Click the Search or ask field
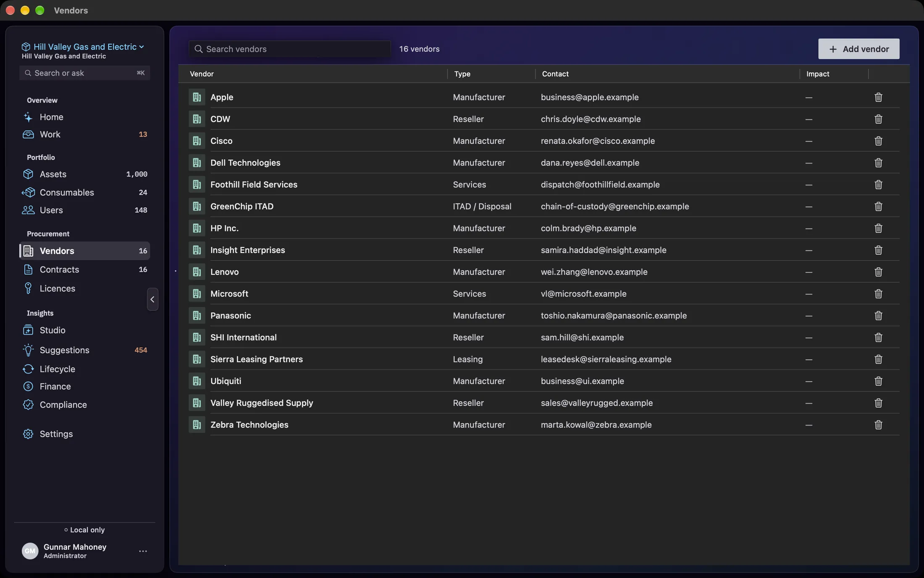This screenshot has width=924, height=578. (84, 73)
